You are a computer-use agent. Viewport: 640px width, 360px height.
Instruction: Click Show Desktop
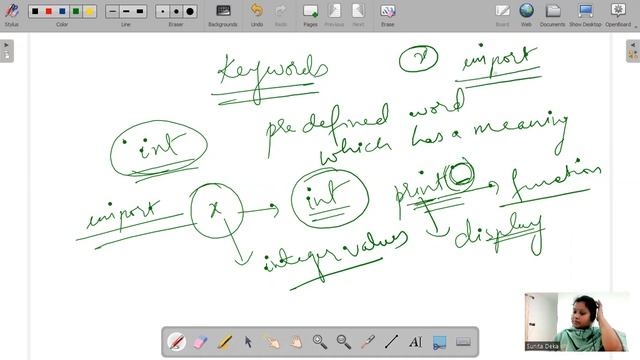pyautogui.click(x=585, y=15)
